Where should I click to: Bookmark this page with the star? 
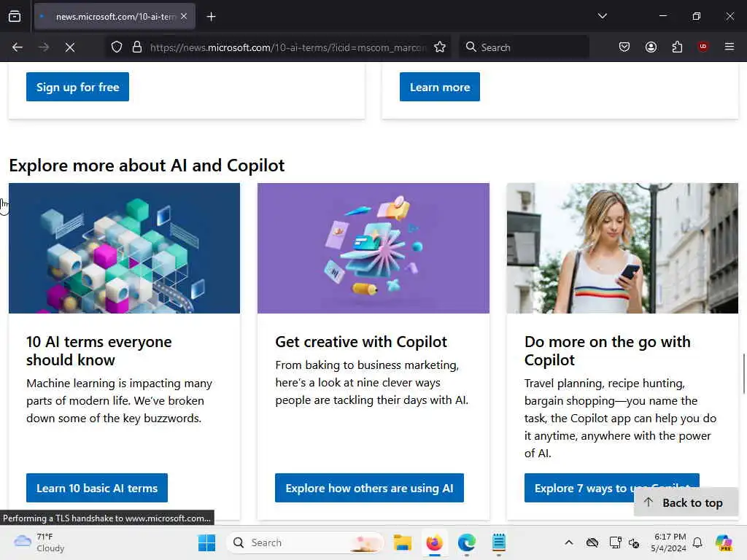tap(440, 47)
